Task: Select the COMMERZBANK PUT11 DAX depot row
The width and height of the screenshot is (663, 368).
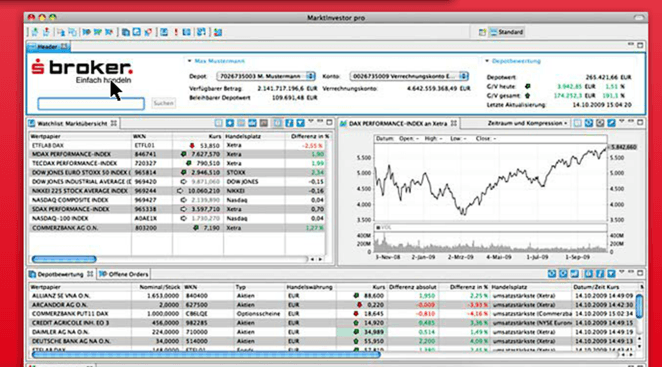Action: 332,314
